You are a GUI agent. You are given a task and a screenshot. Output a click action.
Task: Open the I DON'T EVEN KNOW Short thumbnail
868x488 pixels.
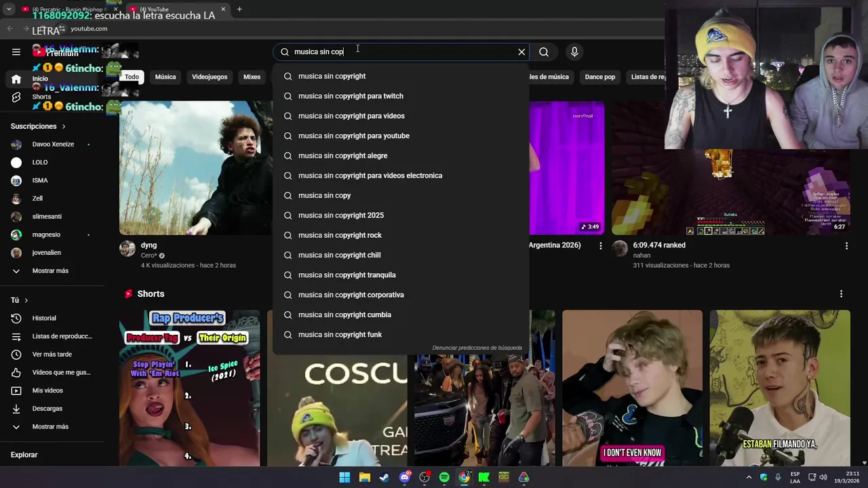[x=632, y=388]
